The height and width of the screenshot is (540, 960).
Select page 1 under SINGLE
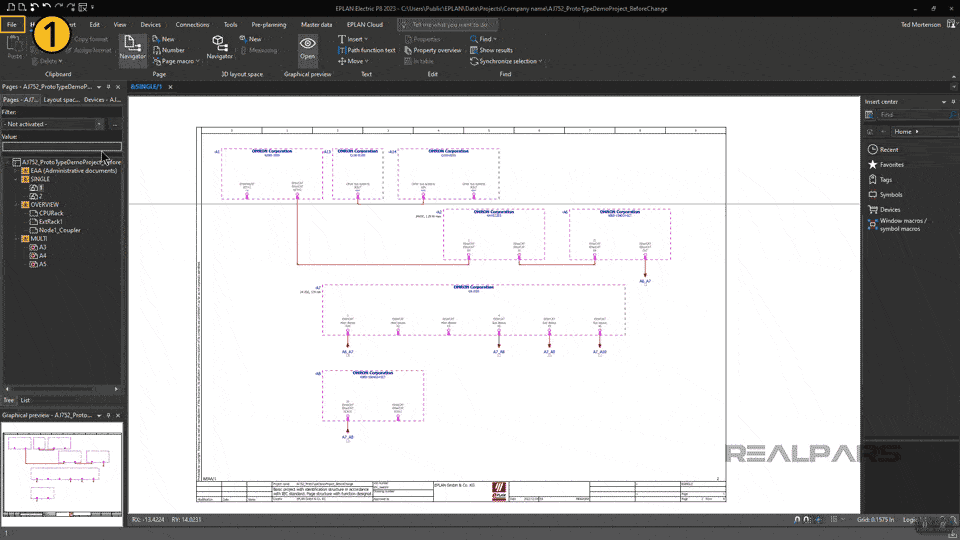coord(40,188)
